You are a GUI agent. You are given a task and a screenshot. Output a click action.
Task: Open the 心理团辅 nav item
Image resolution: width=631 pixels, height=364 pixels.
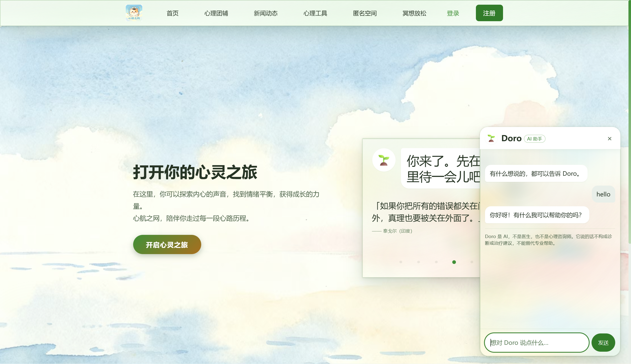click(x=216, y=13)
